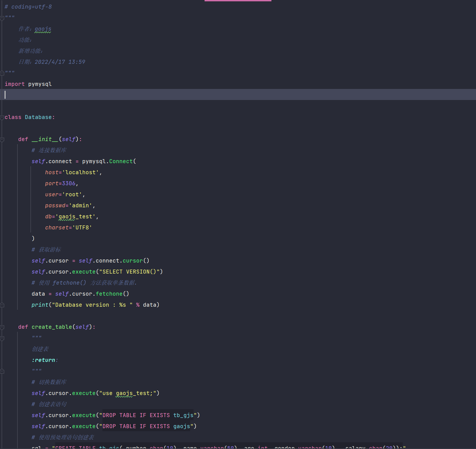The width and height of the screenshot is (476, 449).
Task: Click the pink tab indicator at top
Action: (x=238, y=1)
